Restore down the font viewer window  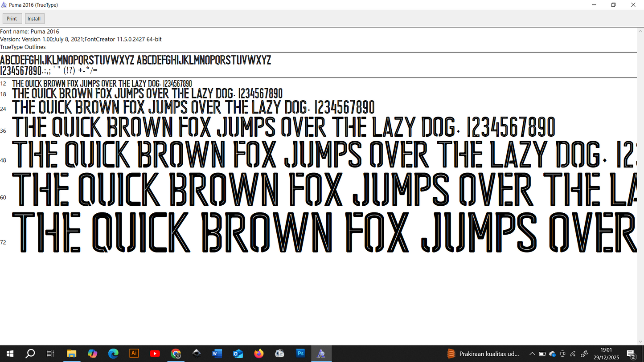click(x=613, y=5)
